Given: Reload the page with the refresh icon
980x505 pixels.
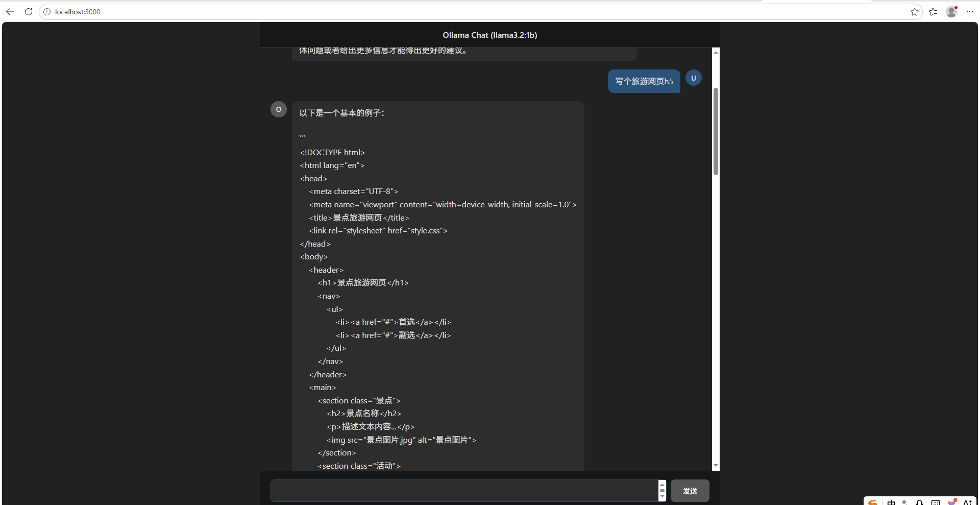Looking at the screenshot, I should [x=29, y=12].
